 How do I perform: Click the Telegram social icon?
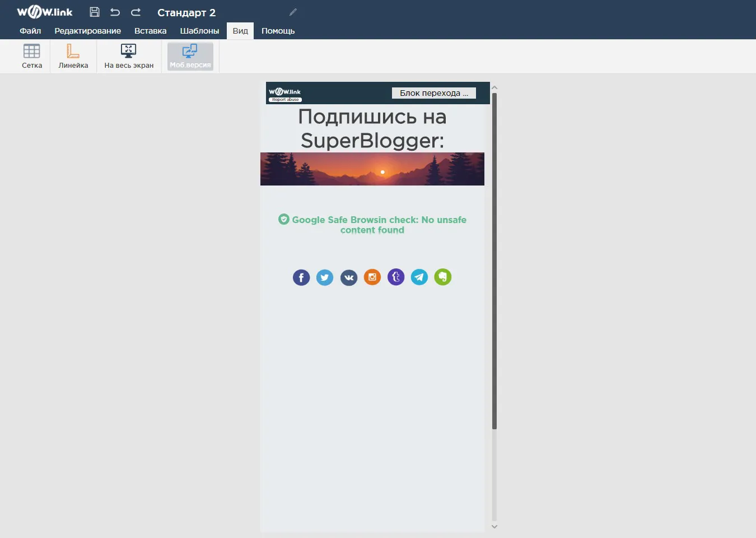point(419,277)
